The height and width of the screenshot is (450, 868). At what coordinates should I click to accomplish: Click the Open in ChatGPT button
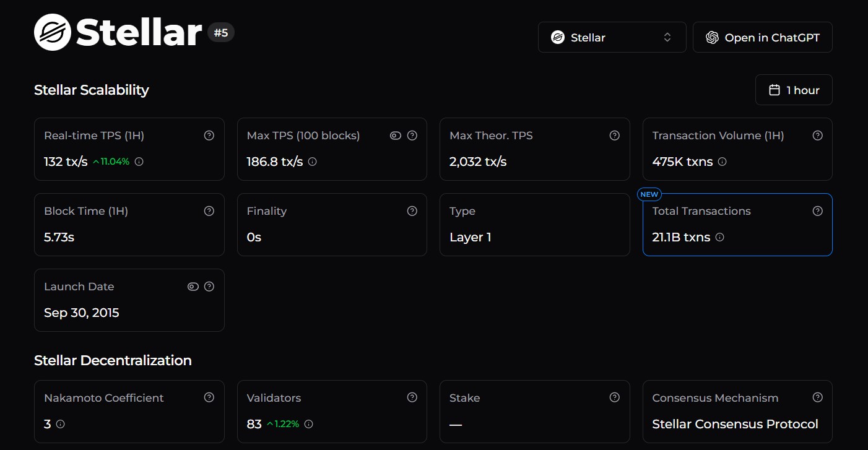coord(763,37)
